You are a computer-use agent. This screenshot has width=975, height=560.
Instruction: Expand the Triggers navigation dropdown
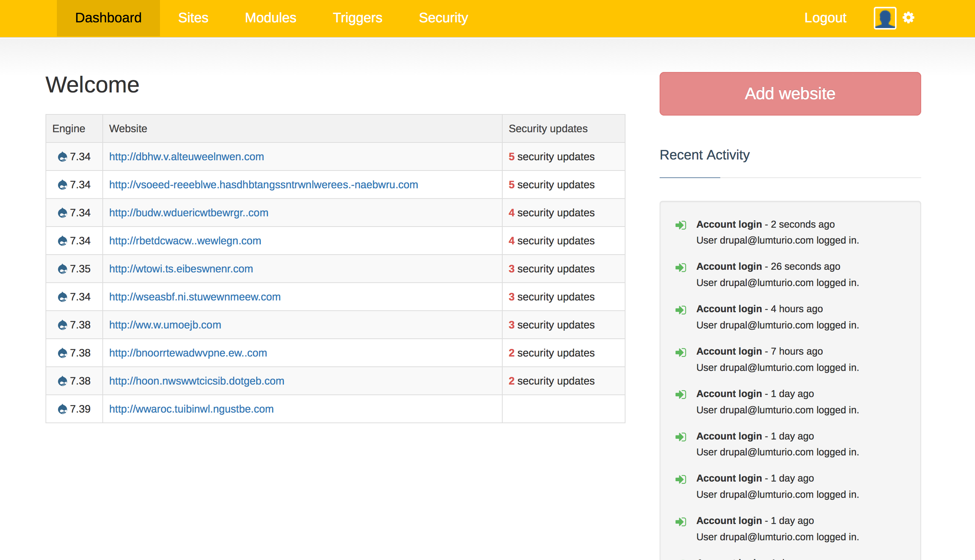pyautogui.click(x=357, y=18)
